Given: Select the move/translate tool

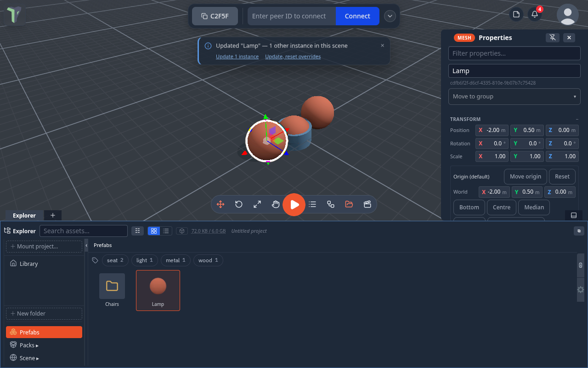Looking at the screenshot, I should (220, 204).
